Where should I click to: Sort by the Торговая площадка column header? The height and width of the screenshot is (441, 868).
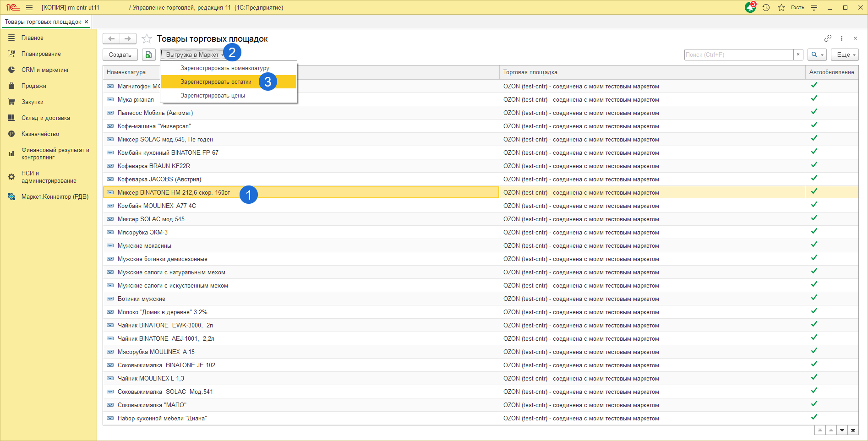coord(530,72)
